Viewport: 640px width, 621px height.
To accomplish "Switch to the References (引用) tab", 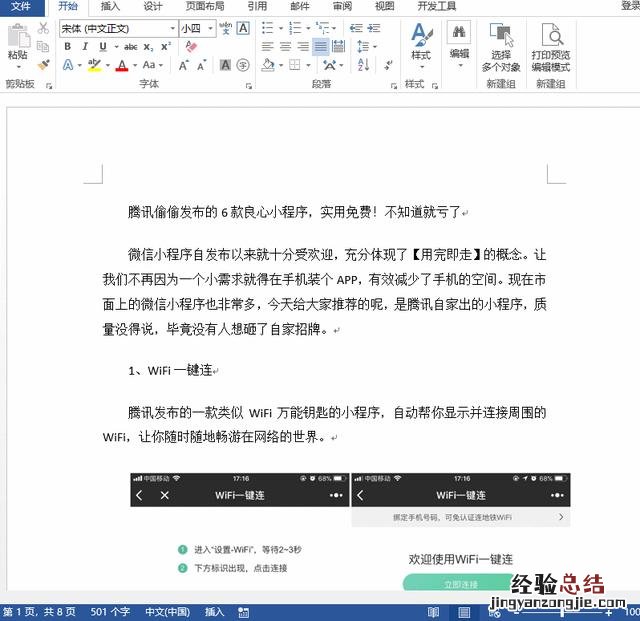I will [x=257, y=6].
